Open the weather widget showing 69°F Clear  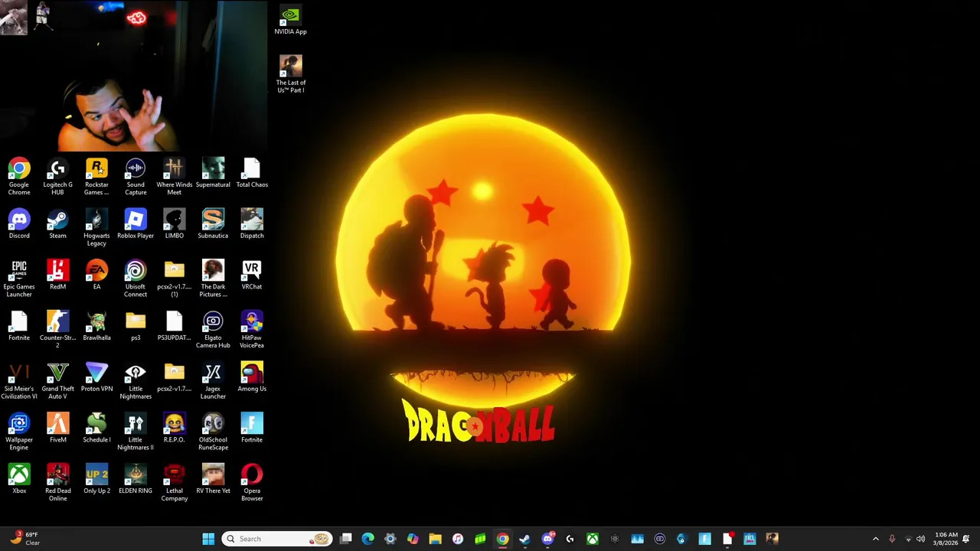tap(24, 539)
